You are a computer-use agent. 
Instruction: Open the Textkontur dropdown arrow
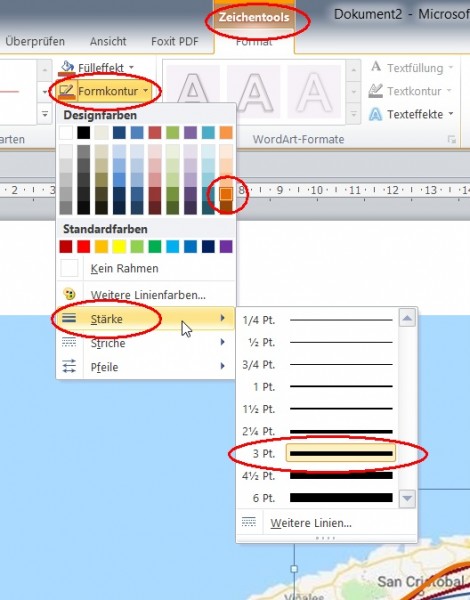(449, 91)
